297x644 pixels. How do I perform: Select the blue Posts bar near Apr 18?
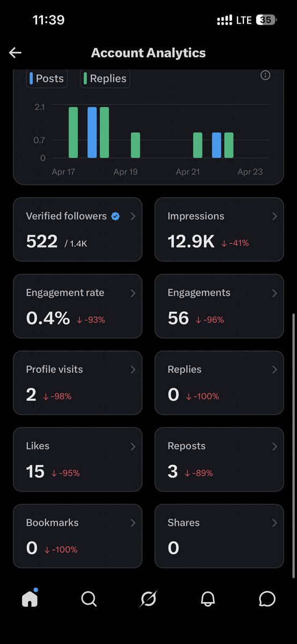click(92, 133)
